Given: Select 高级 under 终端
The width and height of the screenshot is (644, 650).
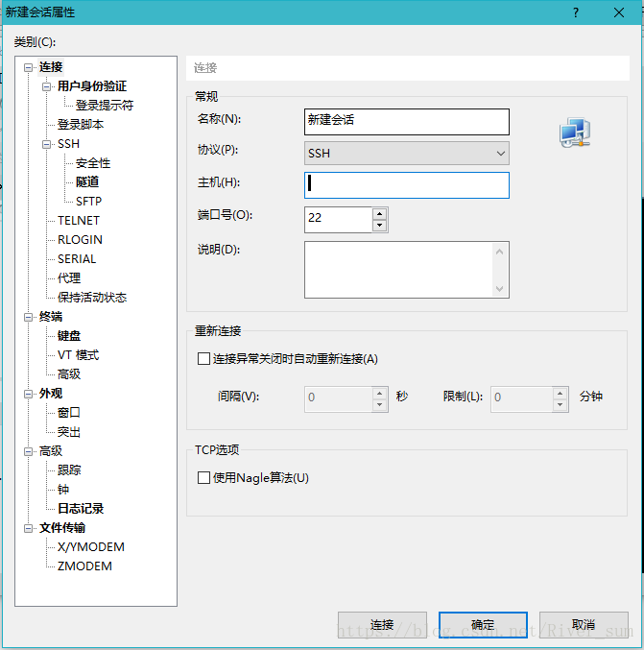Looking at the screenshot, I should [x=69, y=374].
